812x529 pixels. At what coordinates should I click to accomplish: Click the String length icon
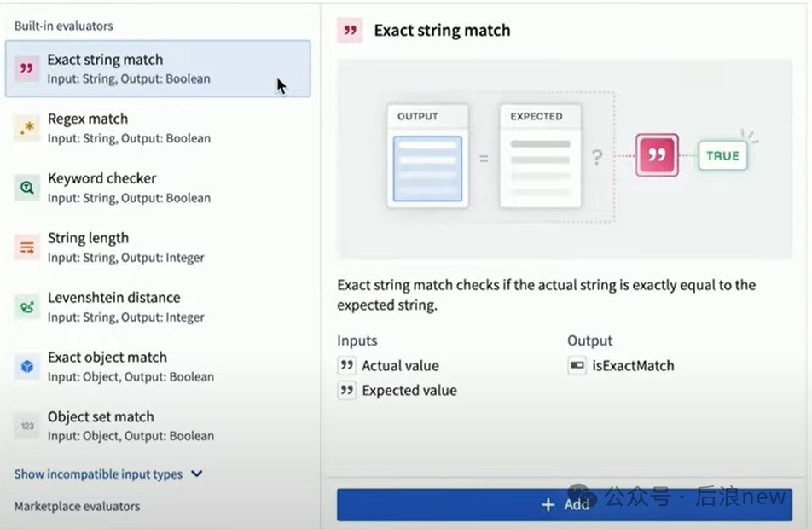(x=27, y=247)
